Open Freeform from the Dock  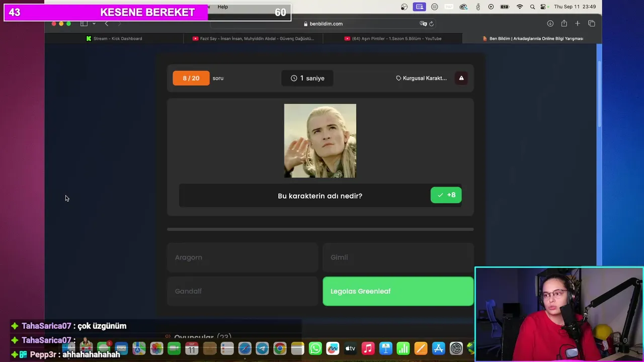(333, 348)
